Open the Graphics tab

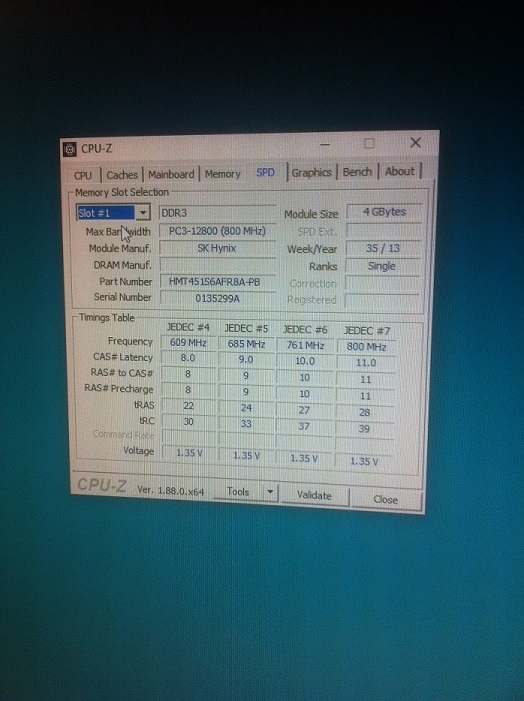point(312,172)
